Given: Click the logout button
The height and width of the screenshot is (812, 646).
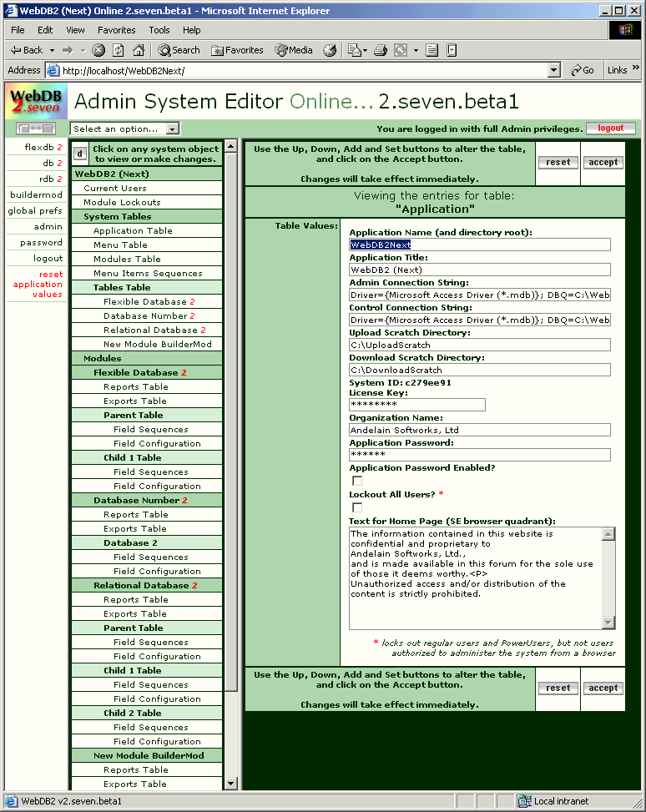Looking at the screenshot, I should [610, 128].
